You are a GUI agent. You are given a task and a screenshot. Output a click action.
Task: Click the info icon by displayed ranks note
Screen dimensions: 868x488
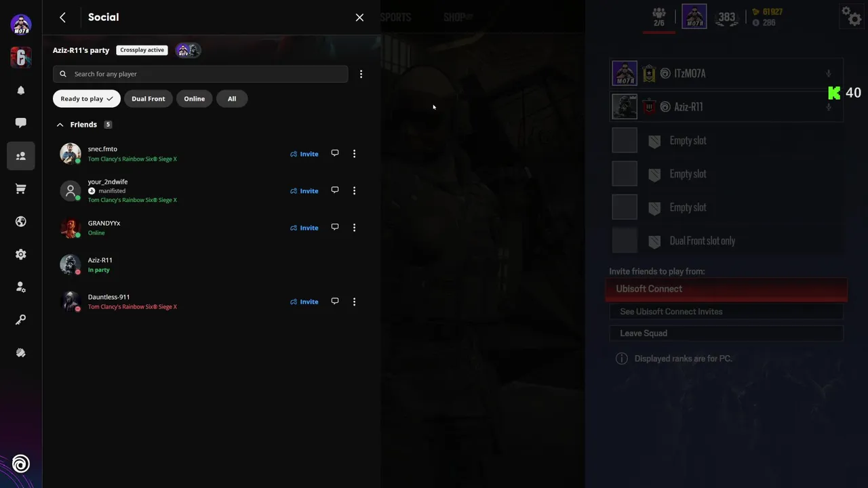621,359
